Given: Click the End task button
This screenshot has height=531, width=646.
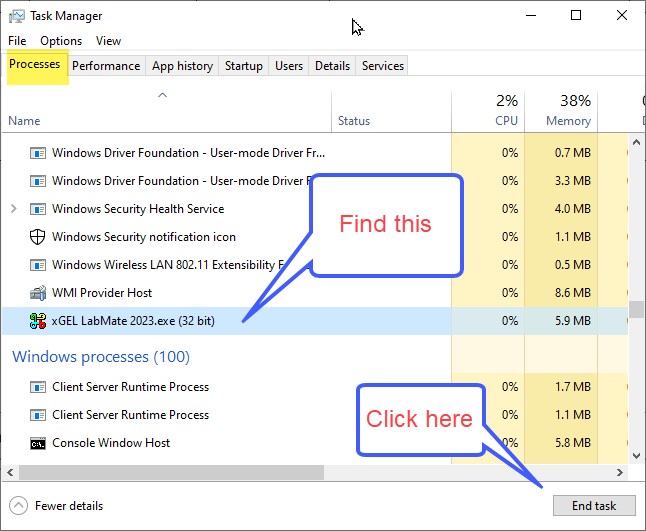Looking at the screenshot, I should click(x=593, y=506).
